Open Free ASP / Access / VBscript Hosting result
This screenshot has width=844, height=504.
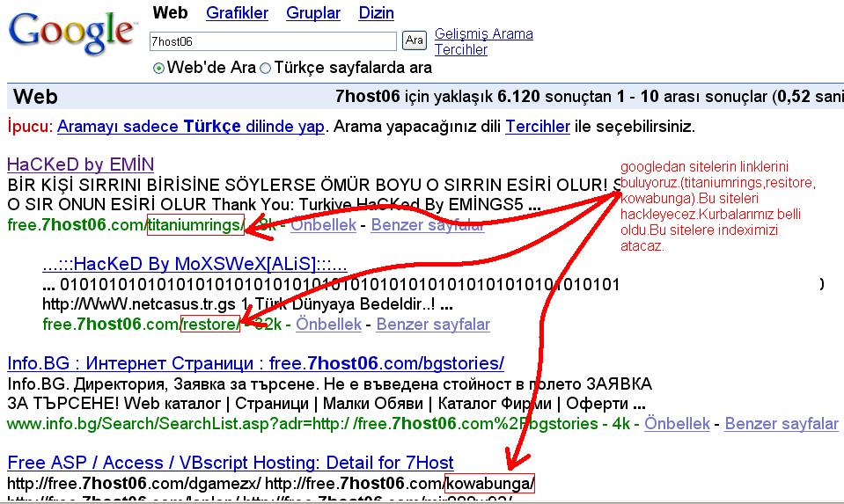231,463
